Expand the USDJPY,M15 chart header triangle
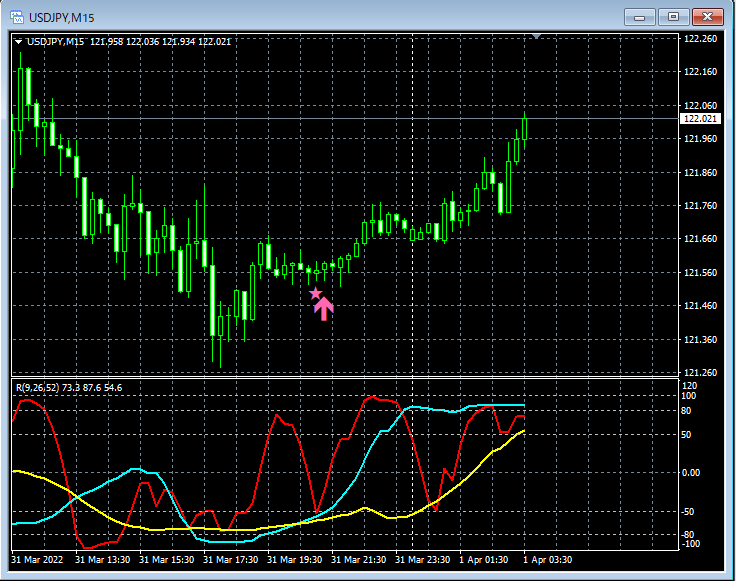Viewport: 737px width, 581px height. point(18,42)
